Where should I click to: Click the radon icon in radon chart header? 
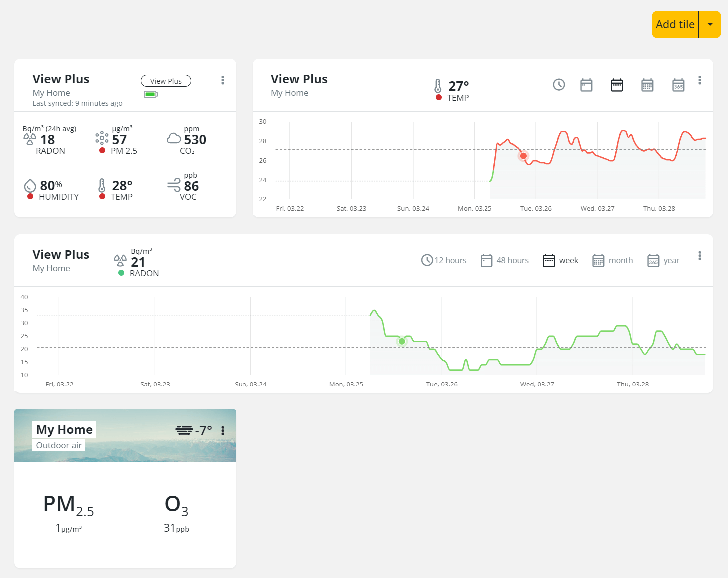pos(120,260)
